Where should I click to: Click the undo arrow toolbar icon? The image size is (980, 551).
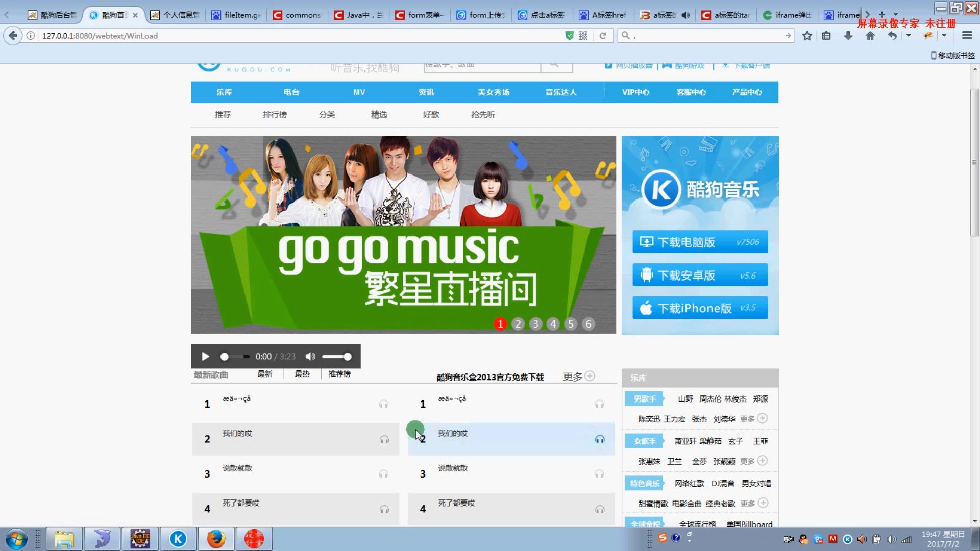(x=892, y=36)
